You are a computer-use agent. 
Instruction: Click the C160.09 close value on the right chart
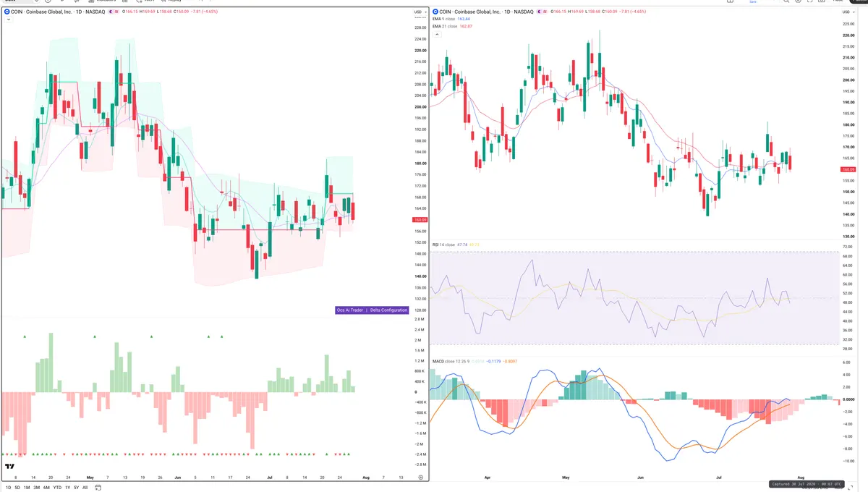point(610,12)
